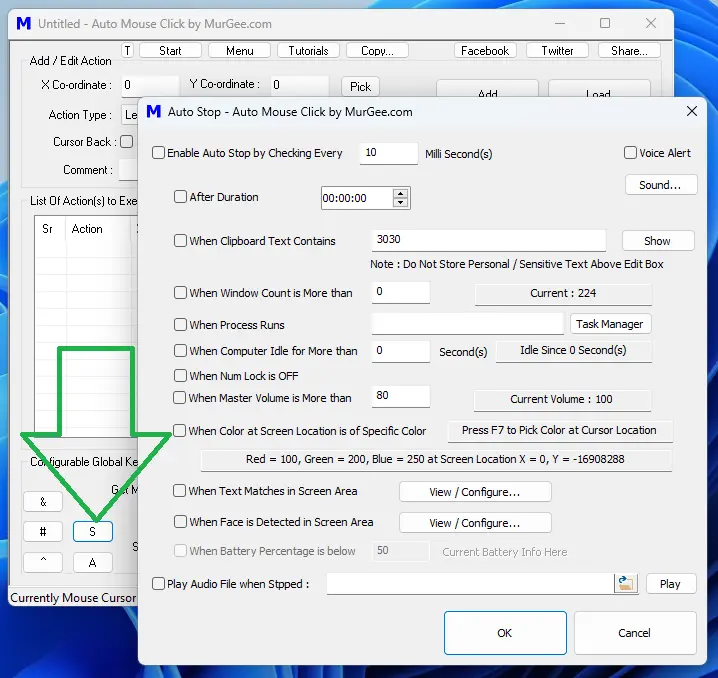Check When Color at Screen Location option

click(180, 431)
